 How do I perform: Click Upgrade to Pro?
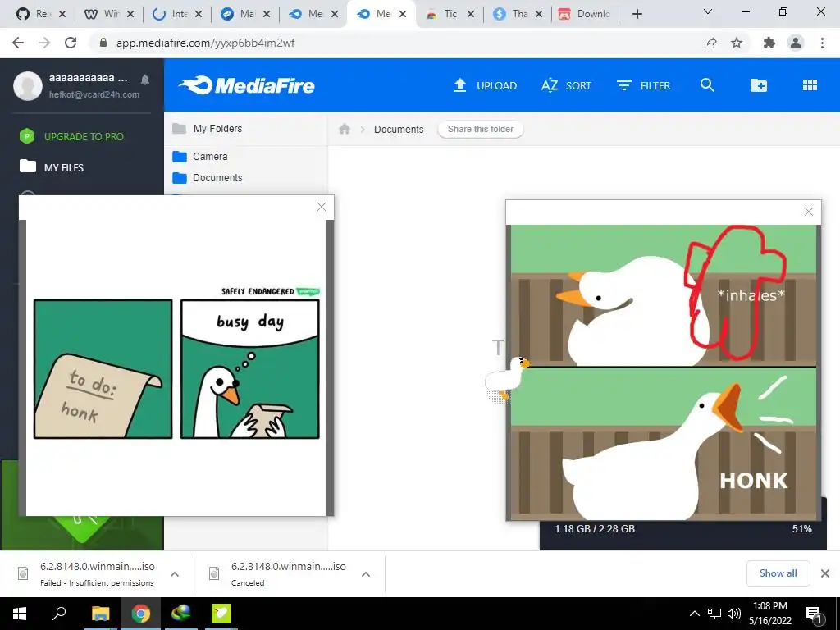coord(72,137)
